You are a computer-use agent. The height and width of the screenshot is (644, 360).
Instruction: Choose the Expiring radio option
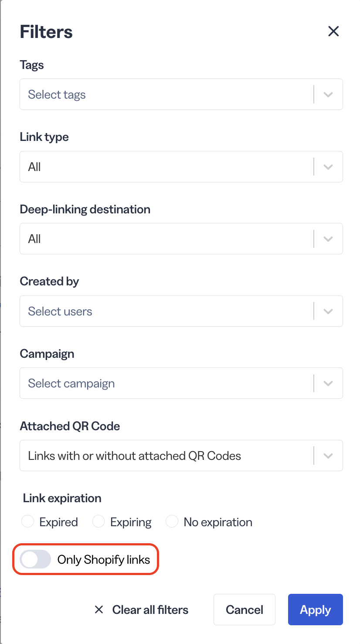click(x=98, y=521)
